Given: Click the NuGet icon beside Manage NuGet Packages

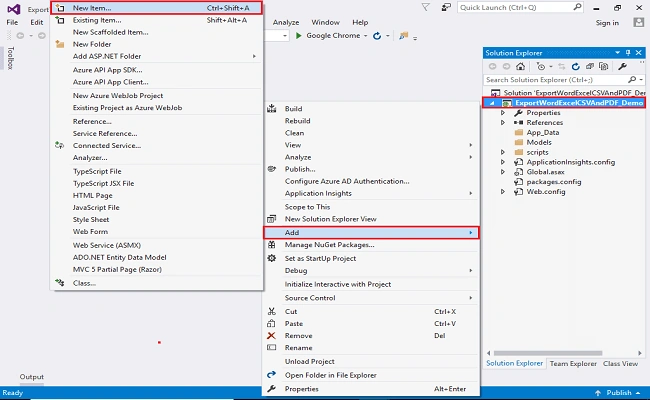Looking at the screenshot, I should click(272, 245).
